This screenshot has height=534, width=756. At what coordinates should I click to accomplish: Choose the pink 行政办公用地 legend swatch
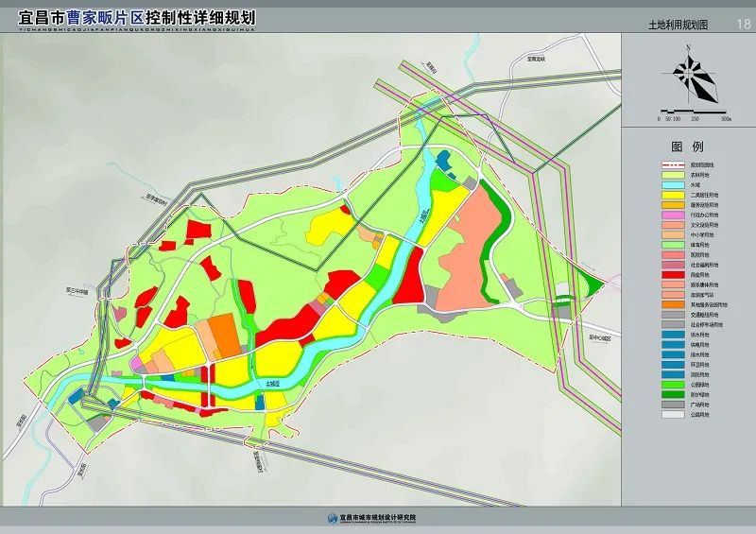(x=672, y=215)
